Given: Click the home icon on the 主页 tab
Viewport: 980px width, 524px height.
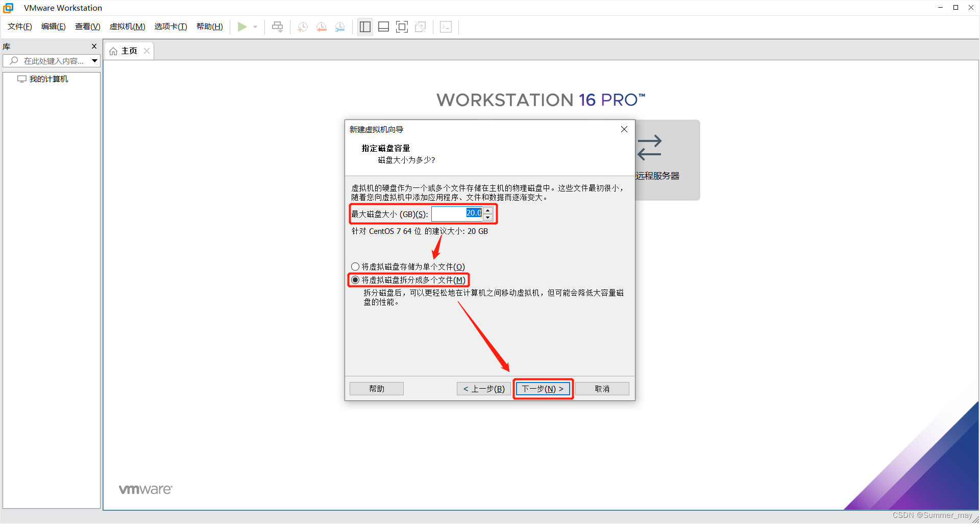Looking at the screenshot, I should click(113, 51).
